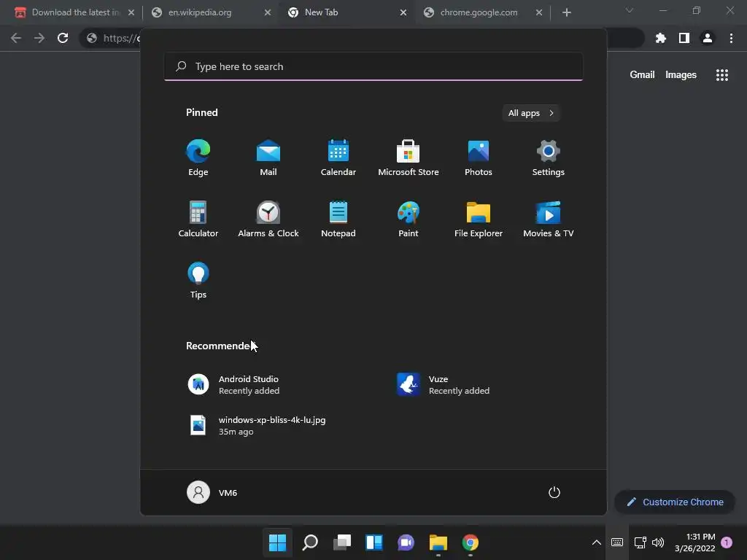Open the Edge pinned app

coord(198,158)
